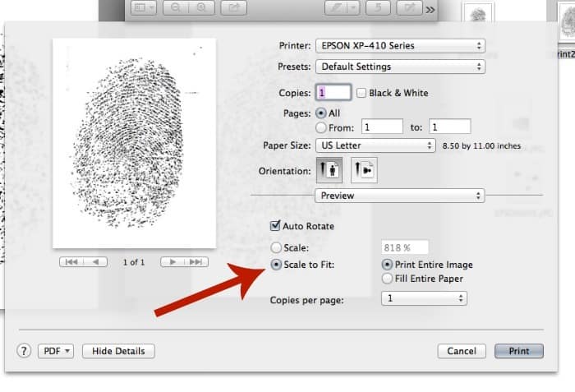Select the All pages radio button
Screen dimensions: 575x392
click(321, 113)
